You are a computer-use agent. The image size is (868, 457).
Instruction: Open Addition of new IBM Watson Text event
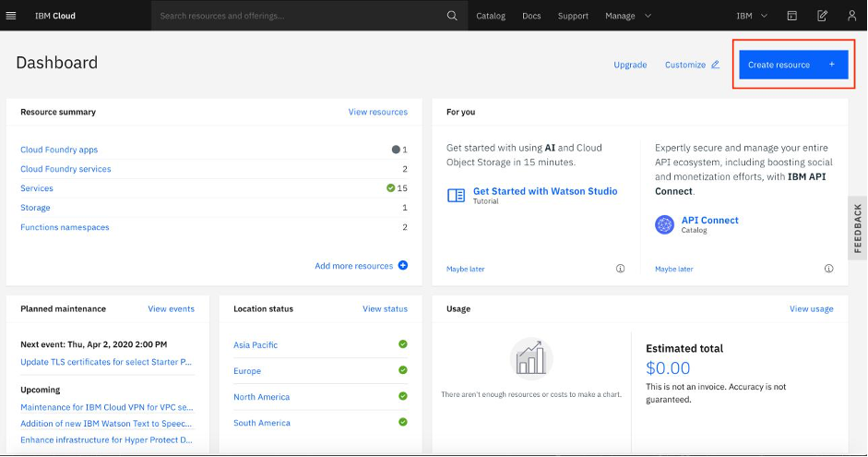pyautogui.click(x=106, y=423)
